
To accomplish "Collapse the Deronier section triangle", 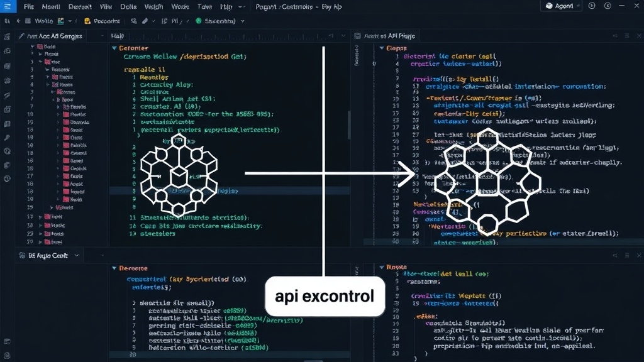I will click(x=114, y=48).
